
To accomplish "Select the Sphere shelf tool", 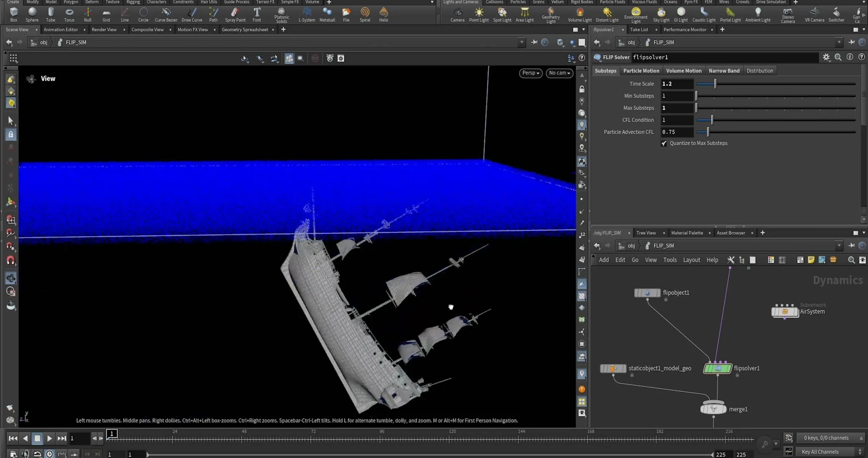I will pos(32,14).
